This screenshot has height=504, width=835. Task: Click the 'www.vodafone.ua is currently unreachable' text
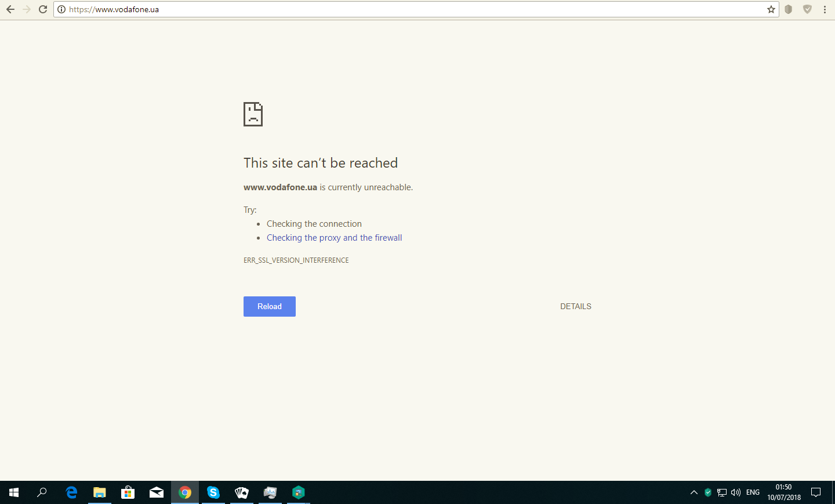point(328,187)
